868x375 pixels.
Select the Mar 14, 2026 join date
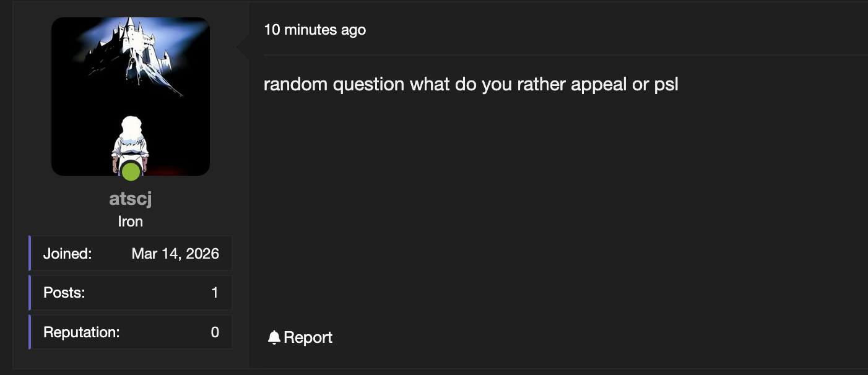[175, 253]
